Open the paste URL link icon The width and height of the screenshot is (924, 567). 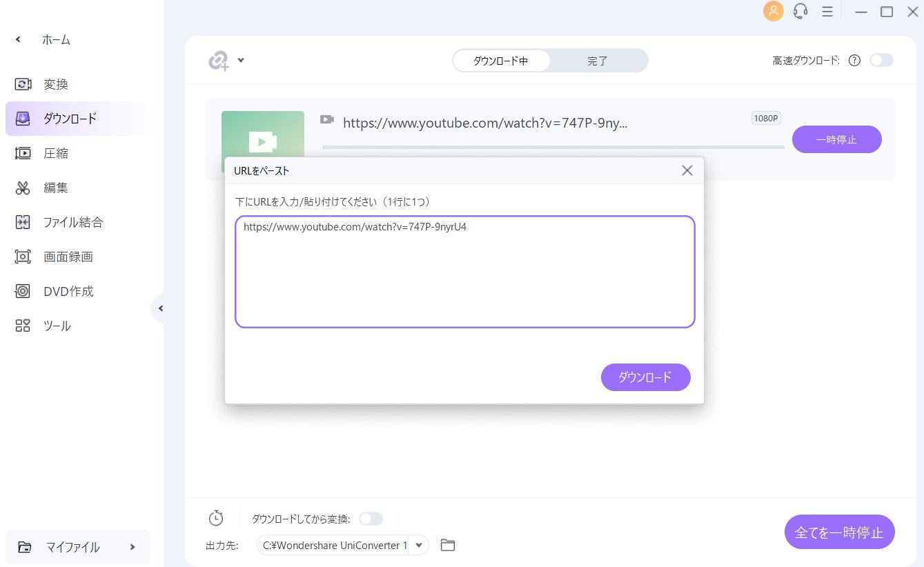click(x=219, y=61)
